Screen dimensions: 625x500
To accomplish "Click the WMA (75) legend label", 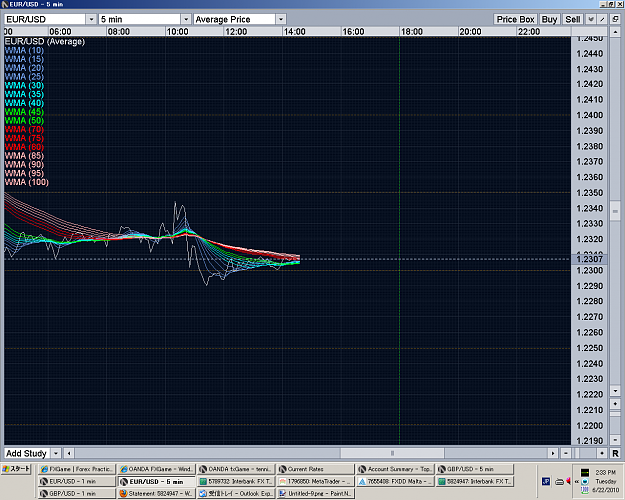I will click(24, 138).
